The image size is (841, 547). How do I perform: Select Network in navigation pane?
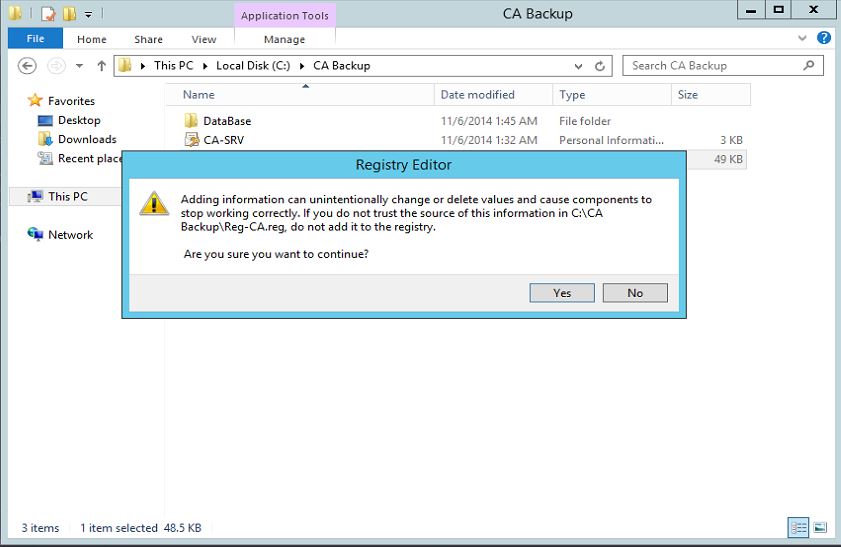(x=70, y=235)
